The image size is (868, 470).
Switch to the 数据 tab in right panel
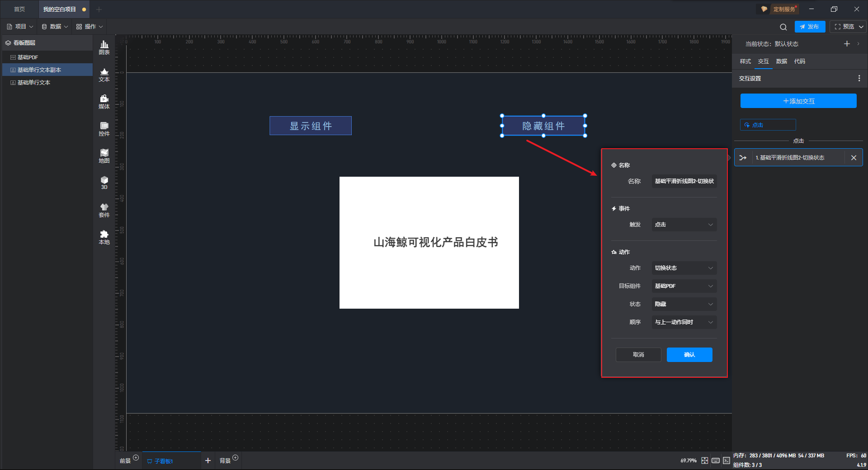click(781, 61)
